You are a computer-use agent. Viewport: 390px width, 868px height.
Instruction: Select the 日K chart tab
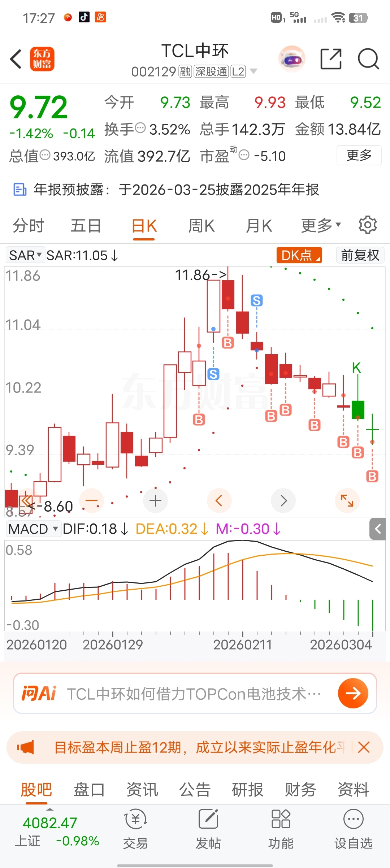(x=144, y=226)
